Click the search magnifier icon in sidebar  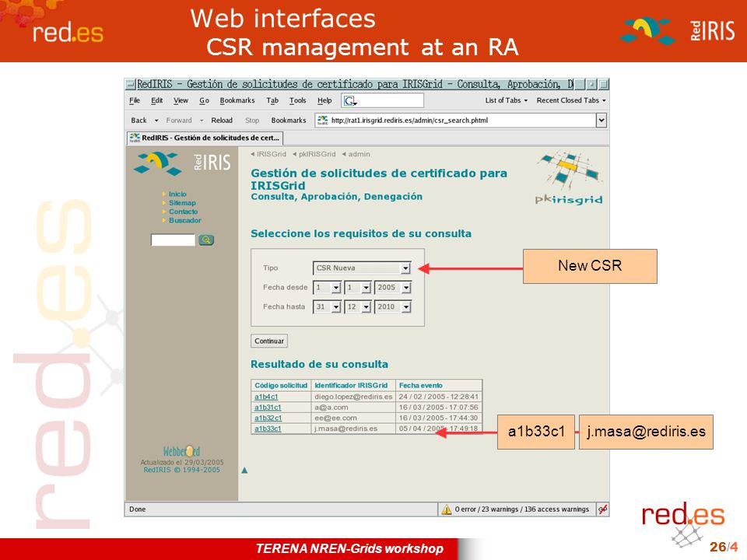click(206, 240)
